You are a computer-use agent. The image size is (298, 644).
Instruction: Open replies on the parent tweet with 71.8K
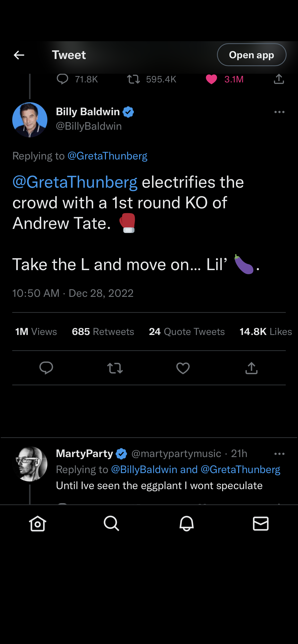62,79
